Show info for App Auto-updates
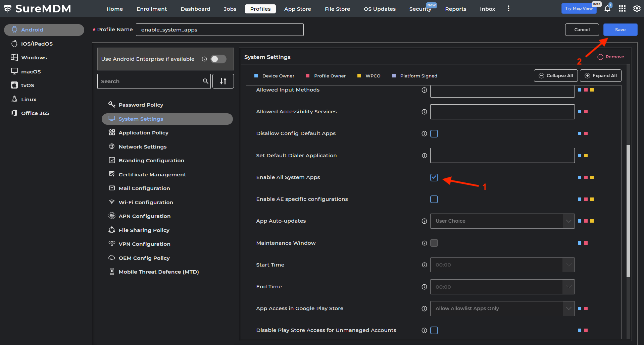Screen dimensions: 644x345 click(424, 221)
